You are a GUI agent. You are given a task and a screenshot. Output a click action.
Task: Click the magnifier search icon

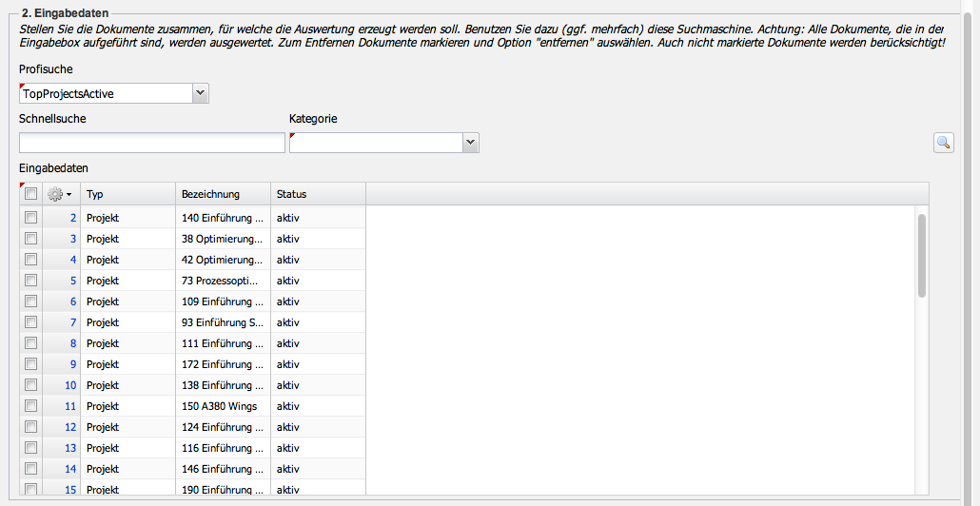point(943,143)
